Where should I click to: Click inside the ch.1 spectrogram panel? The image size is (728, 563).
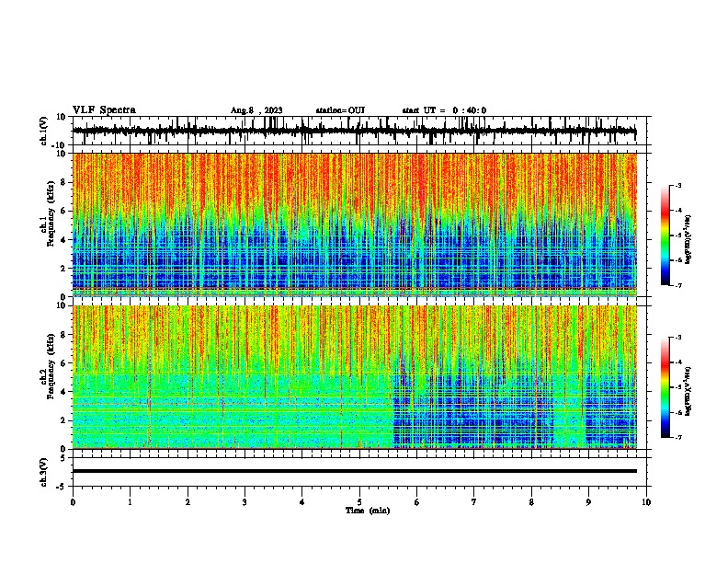(x=354, y=224)
